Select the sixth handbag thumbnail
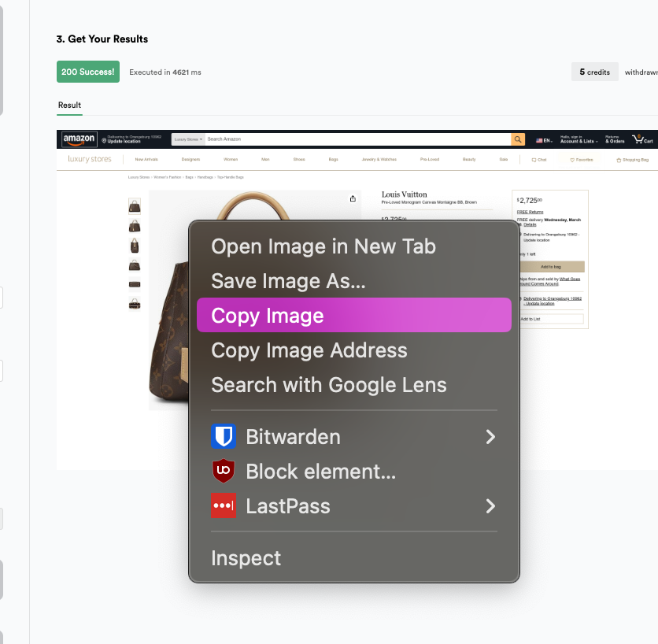 [135, 304]
